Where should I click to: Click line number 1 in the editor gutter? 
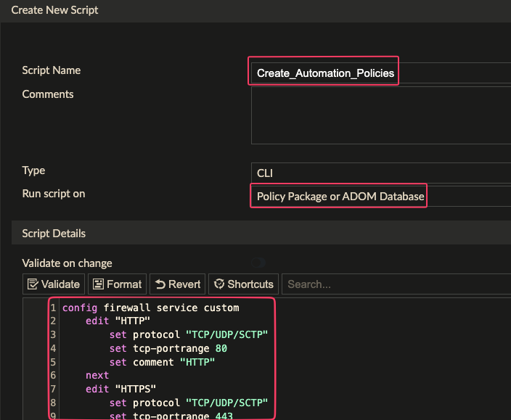pyautogui.click(x=53, y=308)
